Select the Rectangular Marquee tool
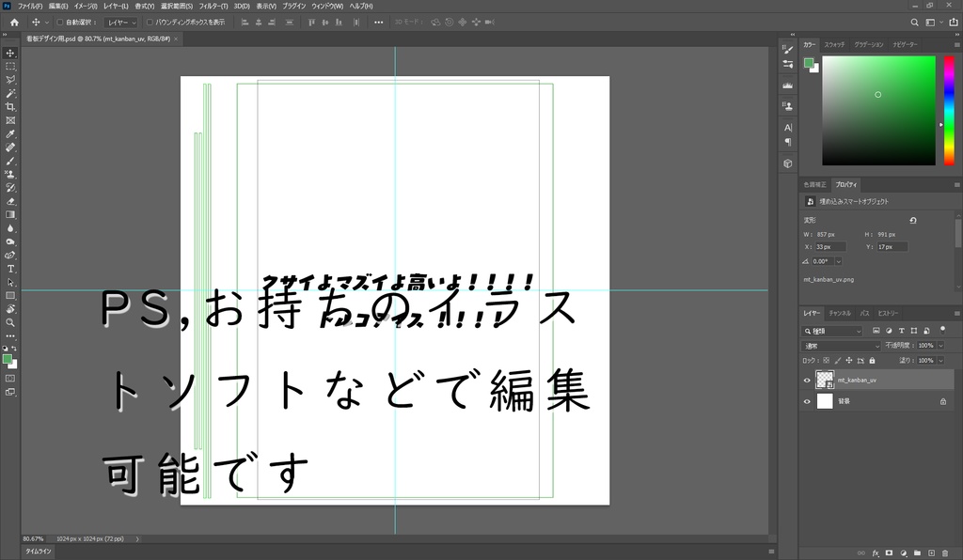The height and width of the screenshot is (560, 963). tap(10, 67)
